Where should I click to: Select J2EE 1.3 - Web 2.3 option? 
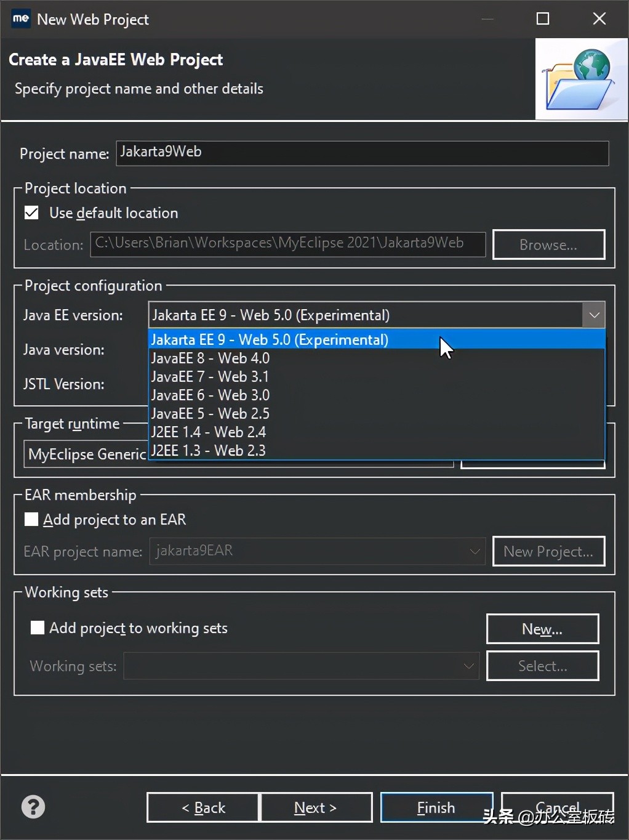click(x=377, y=450)
